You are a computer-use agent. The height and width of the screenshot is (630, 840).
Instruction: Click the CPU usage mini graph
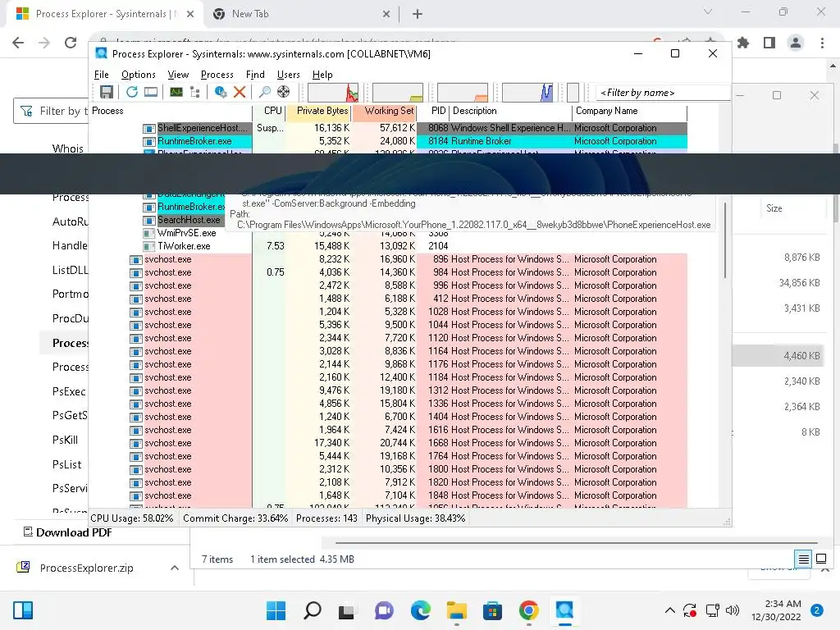333,92
